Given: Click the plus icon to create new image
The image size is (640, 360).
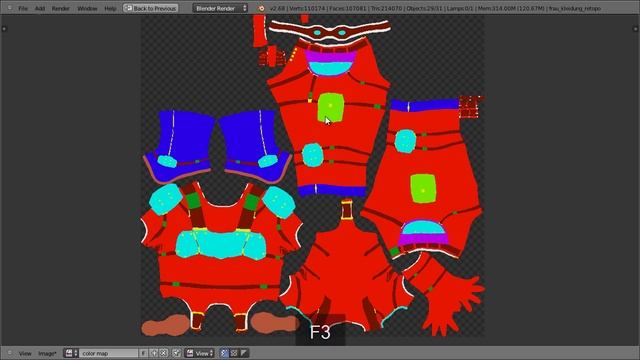Looking at the screenshot, I should coord(154,353).
